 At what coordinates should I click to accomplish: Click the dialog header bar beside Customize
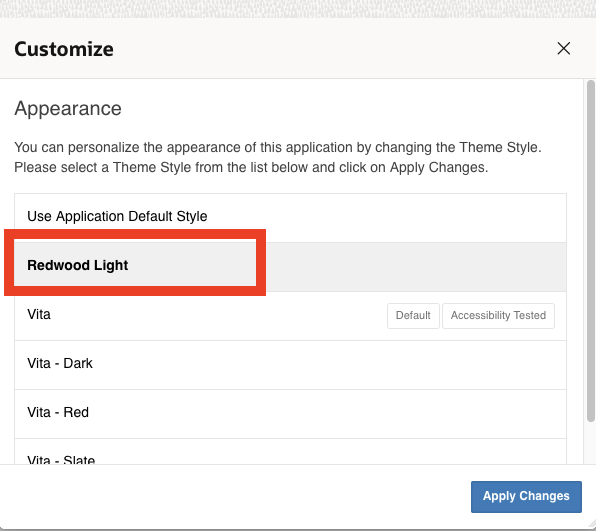click(x=334, y=49)
